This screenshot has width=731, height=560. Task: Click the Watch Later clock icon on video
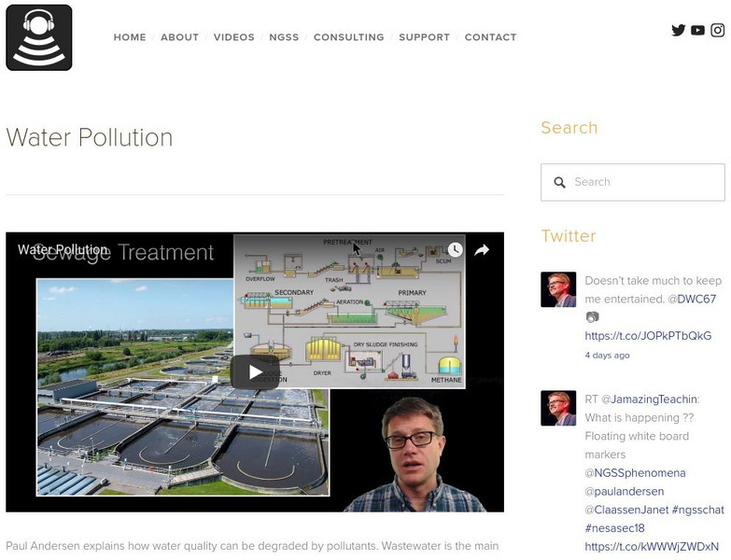coord(455,250)
